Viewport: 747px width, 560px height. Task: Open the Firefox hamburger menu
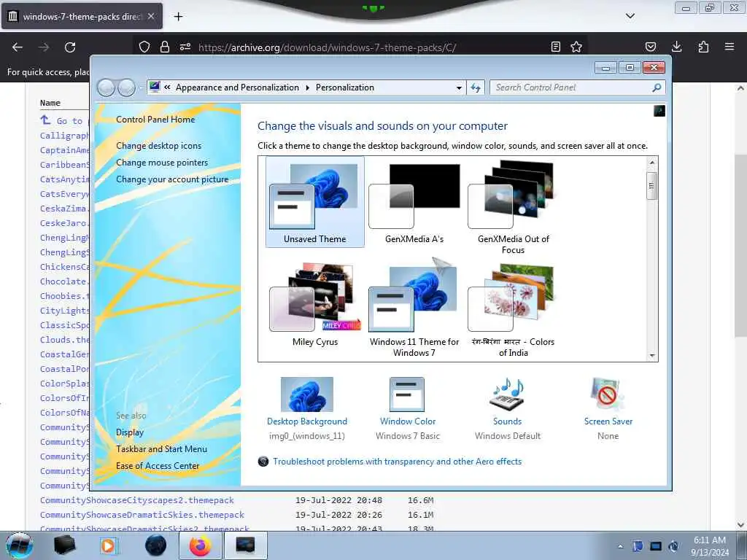[729, 47]
